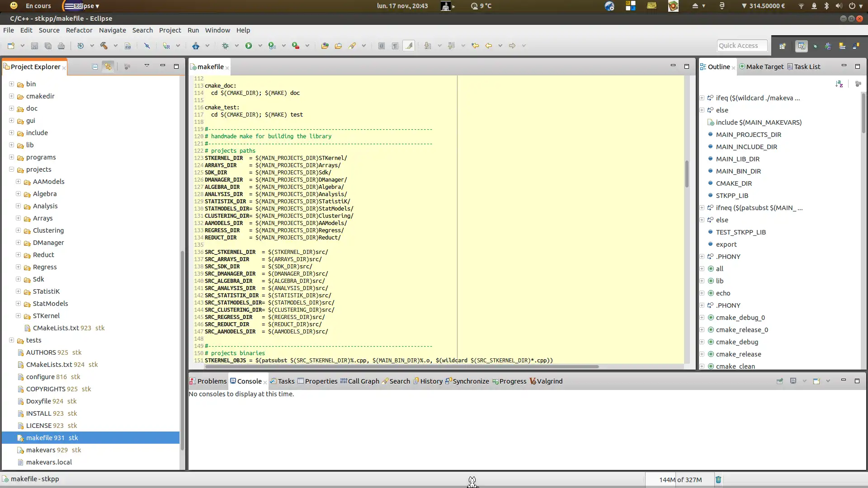Select the Problems tab in console panel
The height and width of the screenshot is (488, 868).
coord(212,381)
